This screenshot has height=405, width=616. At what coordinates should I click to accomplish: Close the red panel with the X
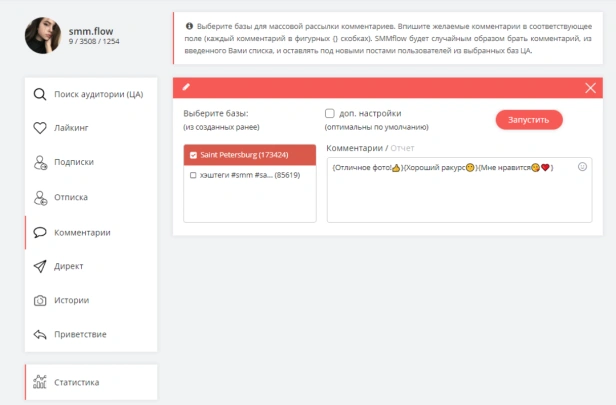pos(590,88)
